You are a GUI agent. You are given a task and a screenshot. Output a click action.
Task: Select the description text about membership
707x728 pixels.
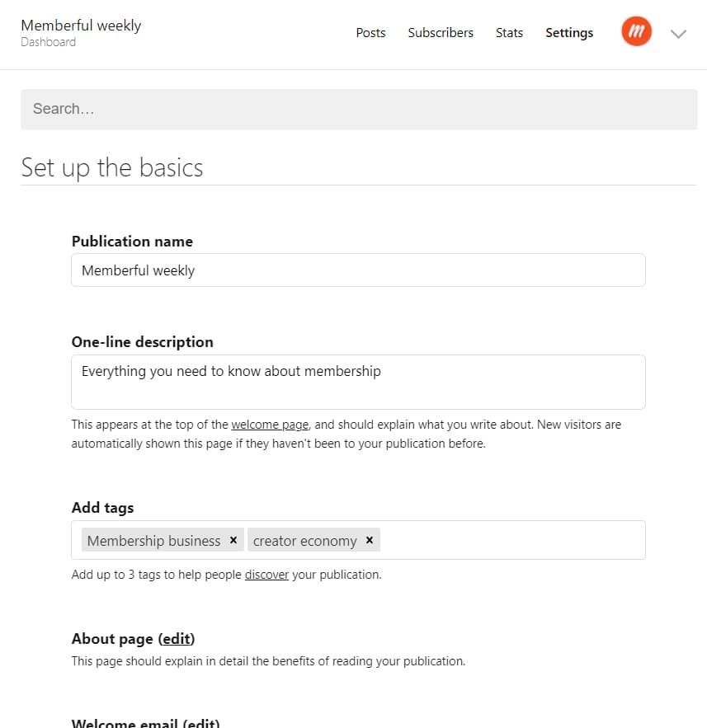click(229, 371)
